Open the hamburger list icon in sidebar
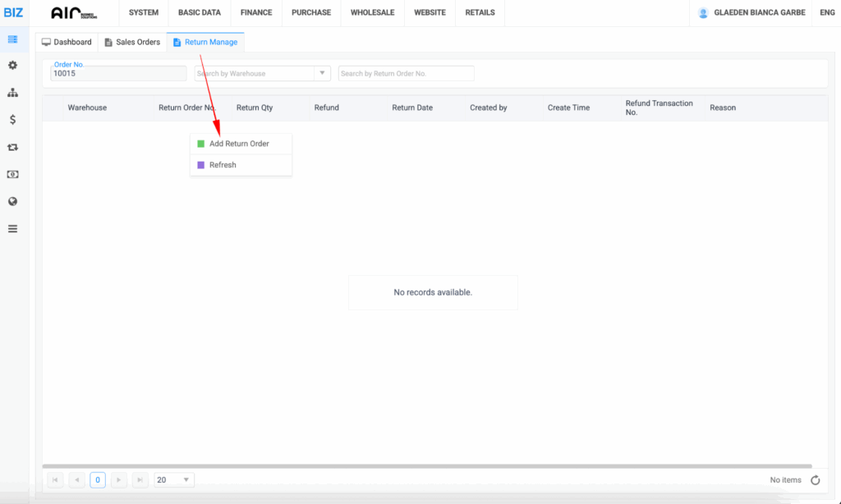The height and width of the screenshot is (504, 841). (12, 229)
